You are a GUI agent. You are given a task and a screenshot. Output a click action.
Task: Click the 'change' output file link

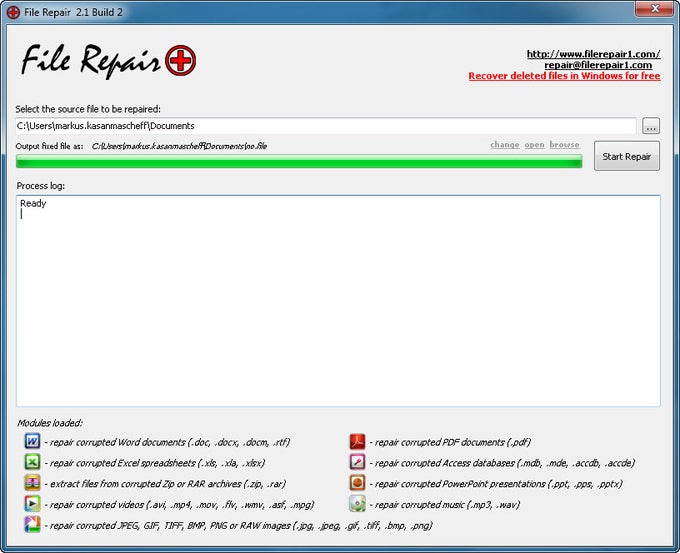[505, 144]
